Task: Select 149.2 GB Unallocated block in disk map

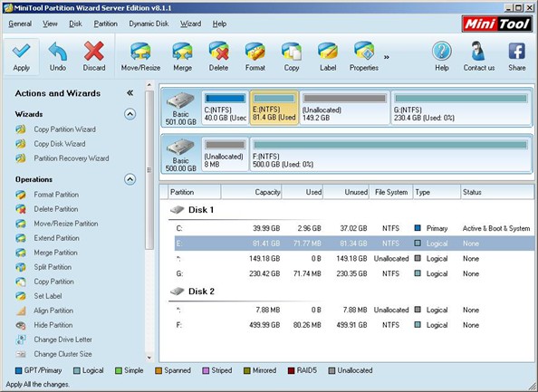Action: pyautogui.click(x=345, y=108)
